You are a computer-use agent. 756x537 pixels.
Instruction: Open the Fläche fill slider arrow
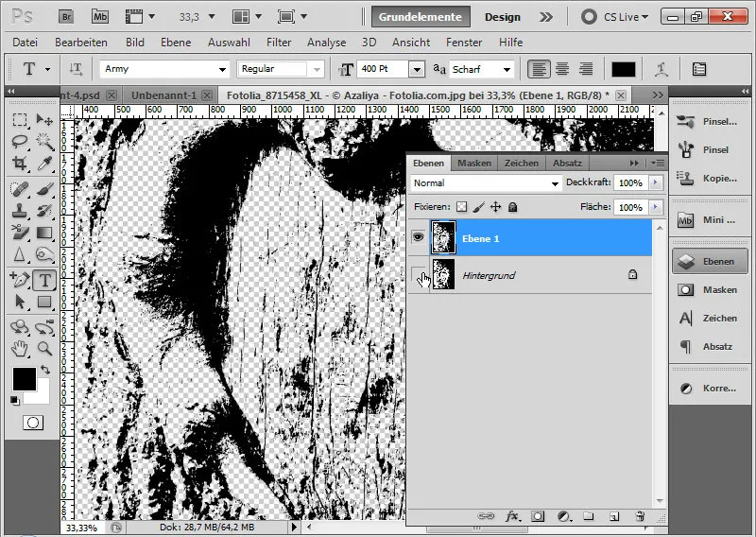pyautogui.click(x=655, y=207)
